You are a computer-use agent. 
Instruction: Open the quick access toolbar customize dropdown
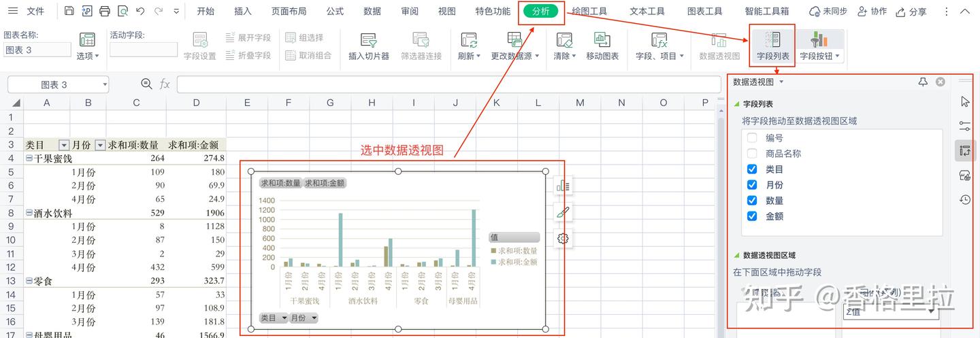[x=177, y=12]
